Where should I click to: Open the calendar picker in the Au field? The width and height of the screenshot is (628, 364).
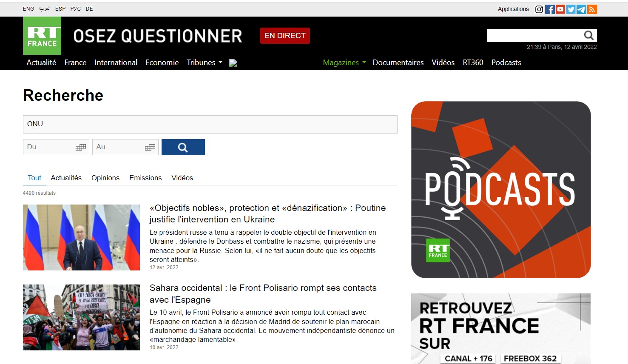[x=150, y=147]
